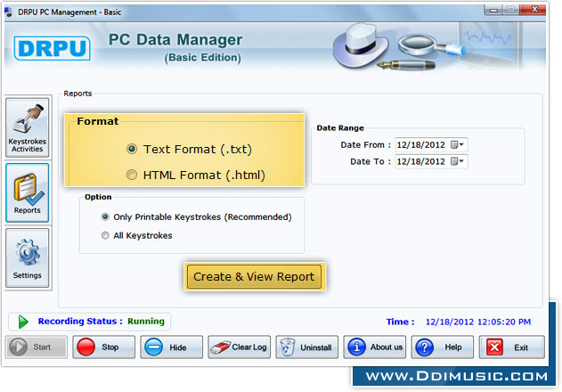Click the Date To date field
Screen dimensions: 562x392
(x=431, y=161)
